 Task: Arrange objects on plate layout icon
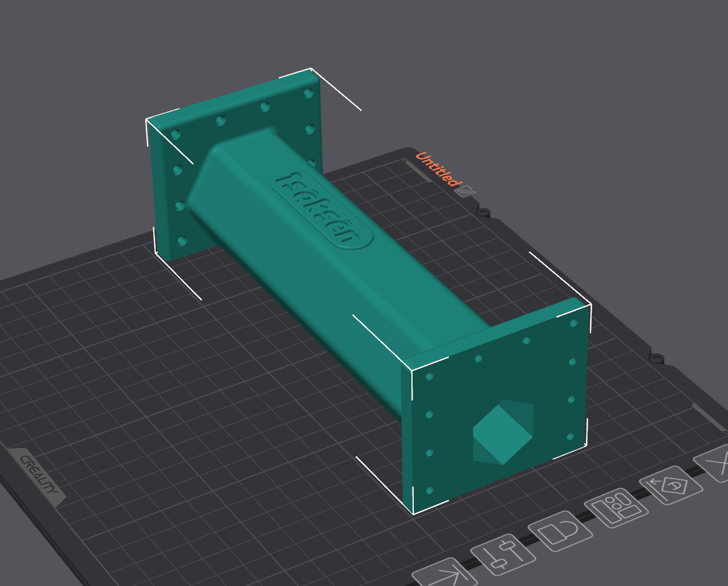click(617, 507)
